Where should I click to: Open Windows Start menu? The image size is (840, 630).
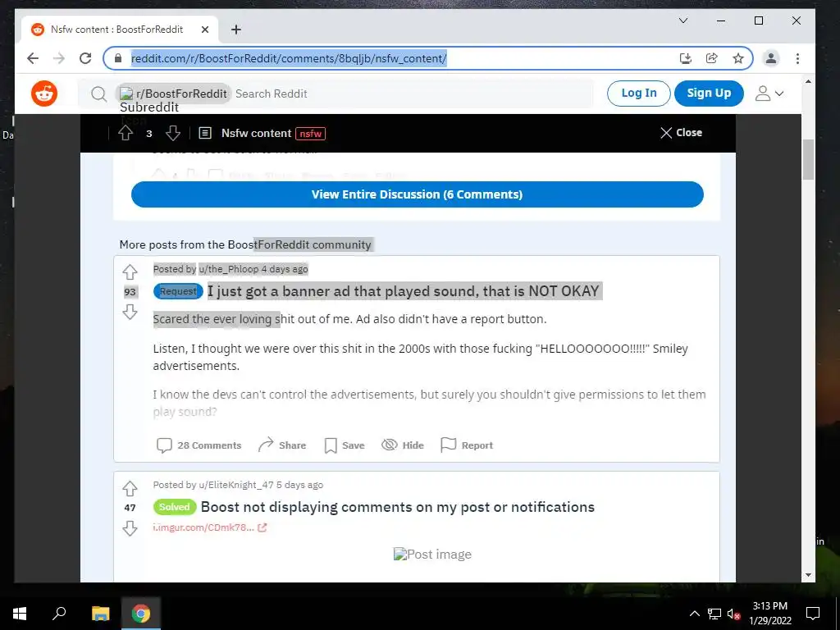[x=20, y=614]
